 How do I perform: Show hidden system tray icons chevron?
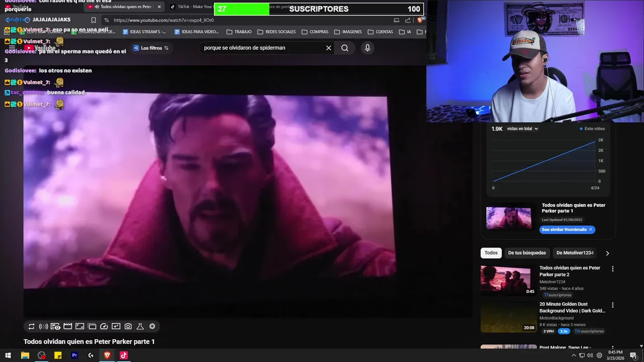tap(574, 355)
